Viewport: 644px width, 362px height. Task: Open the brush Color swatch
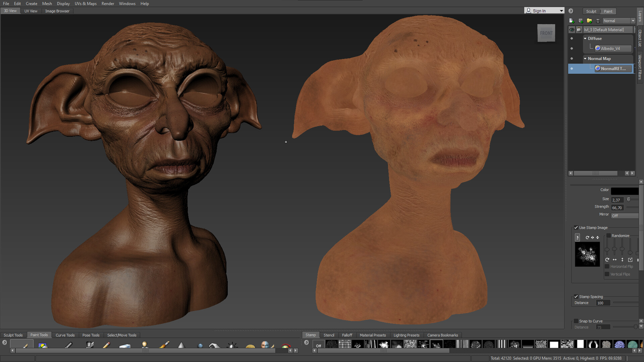click(625, 191)
